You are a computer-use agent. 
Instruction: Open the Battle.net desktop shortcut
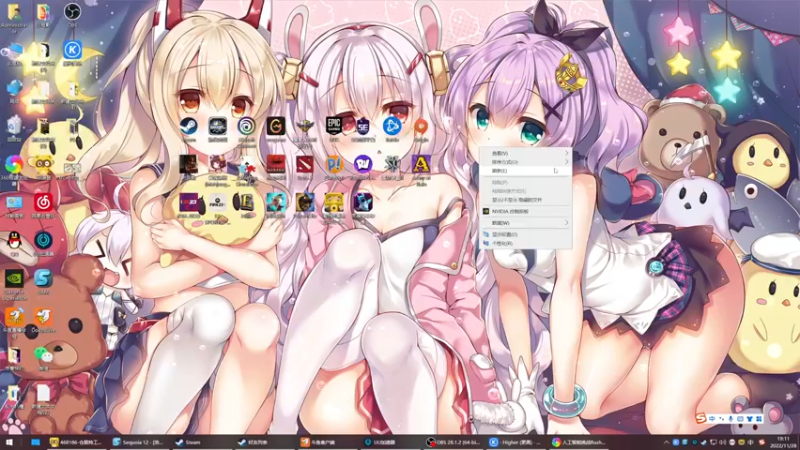click(x=392, y=128)
